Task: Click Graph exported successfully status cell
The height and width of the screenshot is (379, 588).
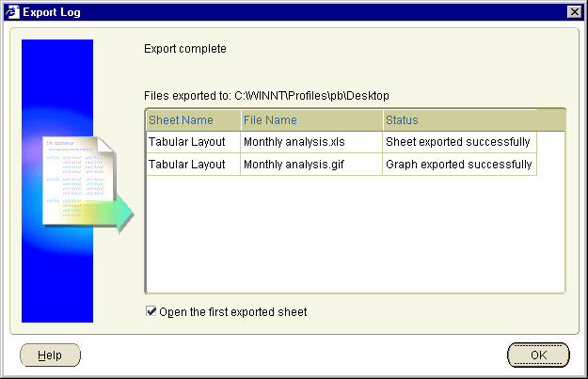Action: 459,165
